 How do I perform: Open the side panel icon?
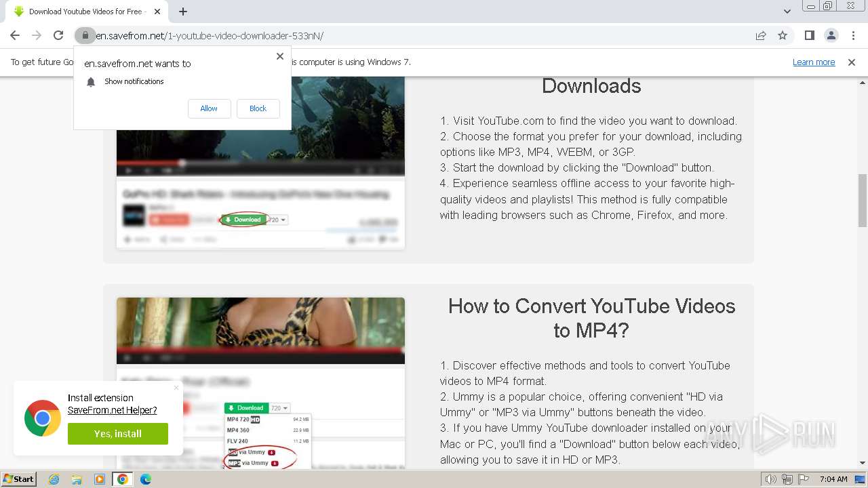[809, 35]
